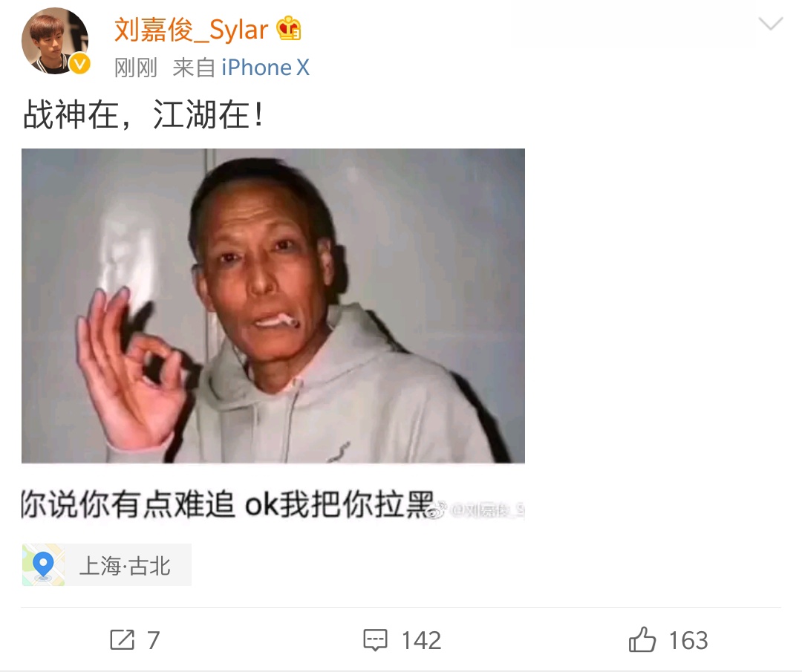Open the meme photo of man smoking
Viewport: 802px width, 672px height.
pos(273,306)
